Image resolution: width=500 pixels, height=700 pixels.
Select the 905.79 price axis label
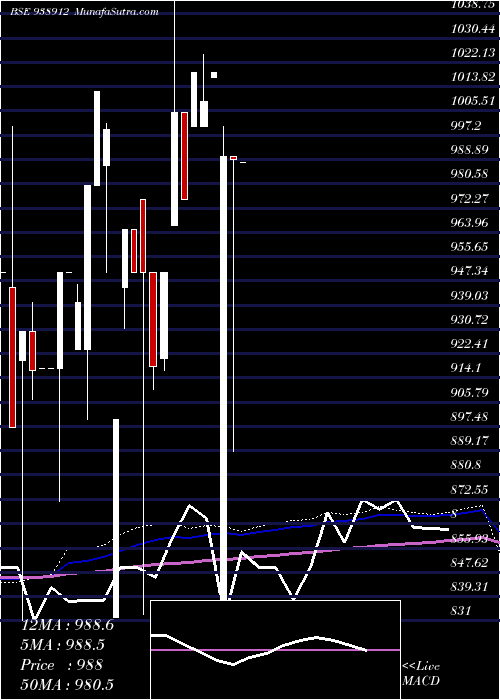470,393
